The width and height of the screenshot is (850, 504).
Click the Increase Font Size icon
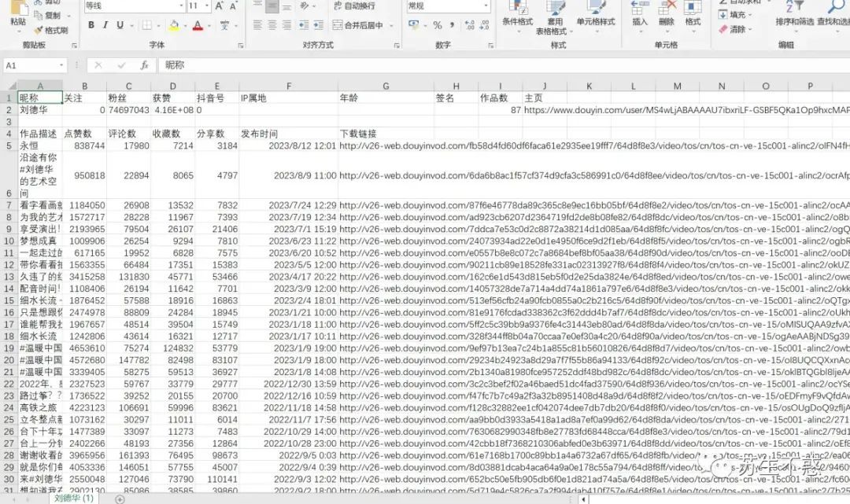coord(219,6)
